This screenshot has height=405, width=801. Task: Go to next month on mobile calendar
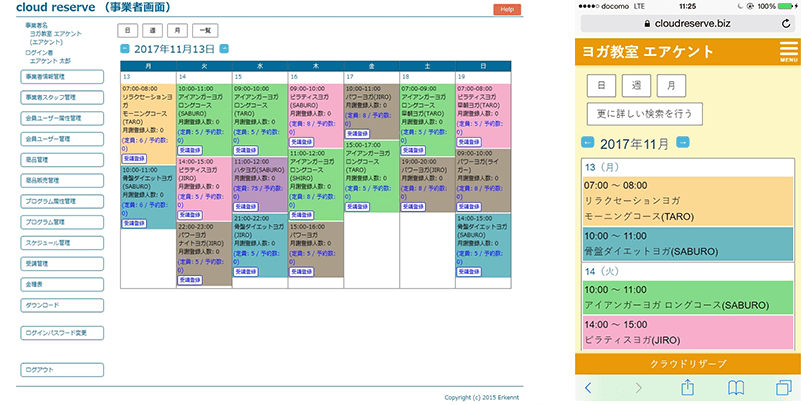[683, 142]
